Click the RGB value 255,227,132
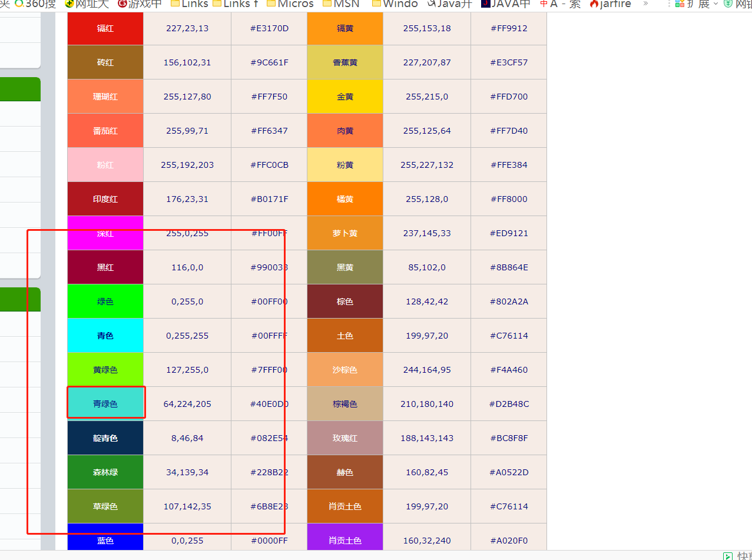This screenshot has height=560, width=752. (427, 165)
